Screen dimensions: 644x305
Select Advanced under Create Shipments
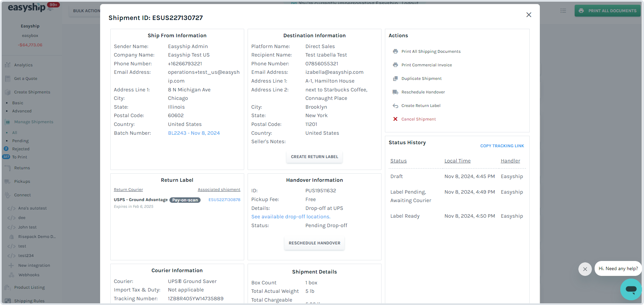[22, 111]
